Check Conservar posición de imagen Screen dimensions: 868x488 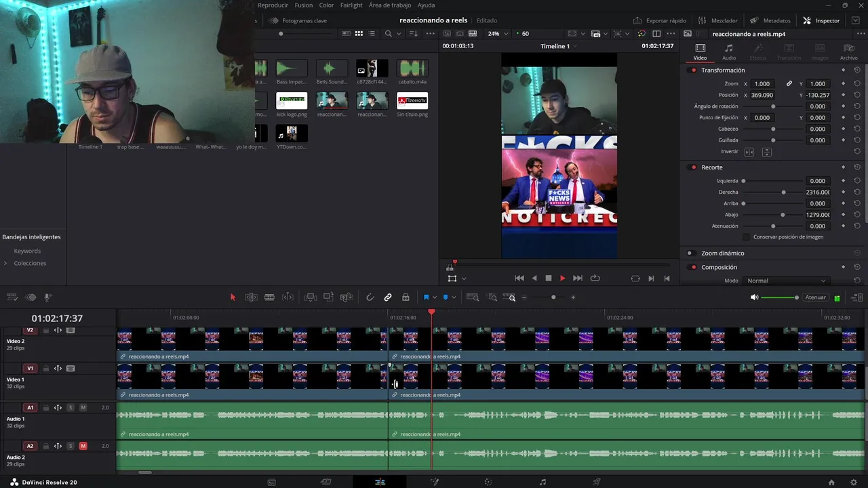[747, 237]
